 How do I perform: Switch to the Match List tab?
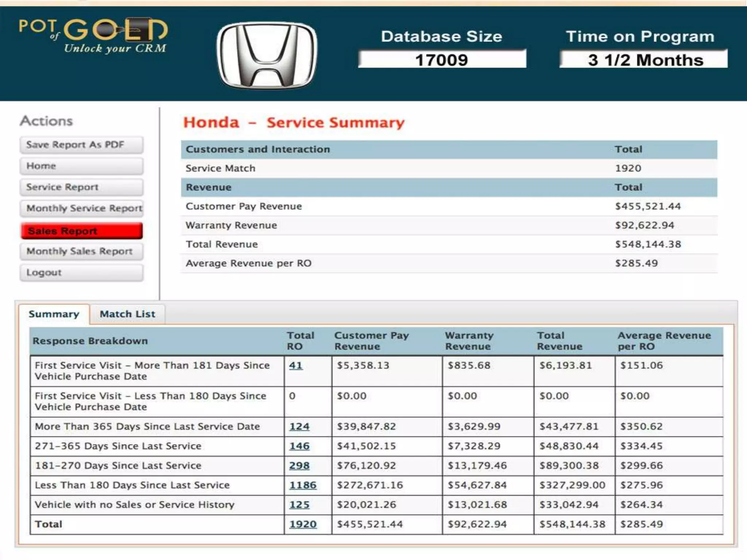coord(127,314)
